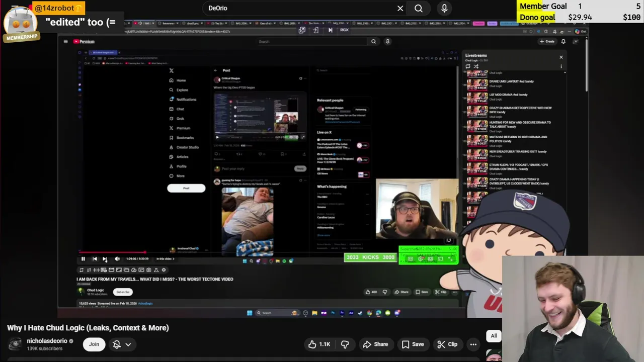
Task: Open 'MUTAHAR RETURNING TO BOTH DRAMA' video
Action: pyautogui.click(x=518, y=139)
